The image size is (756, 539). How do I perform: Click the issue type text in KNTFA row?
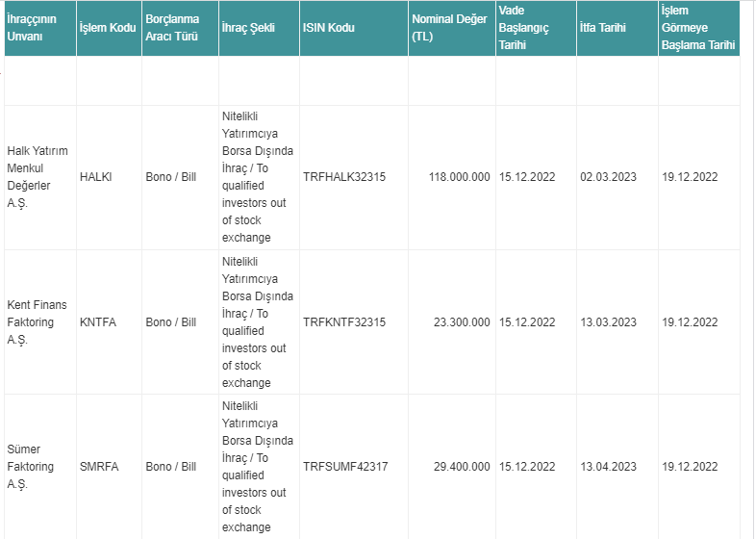tap(258, 322)
